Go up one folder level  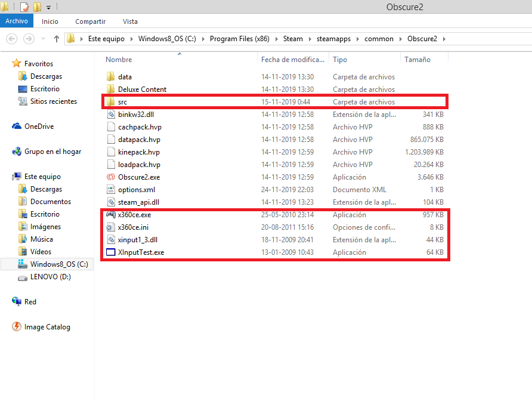[x=56, y=39]
